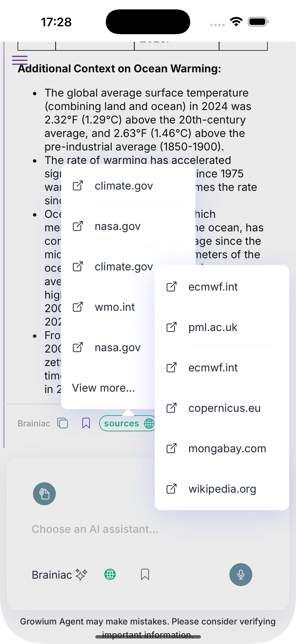Open the hamburger navigation menu

pyautogui.click(x=20, y=60)
